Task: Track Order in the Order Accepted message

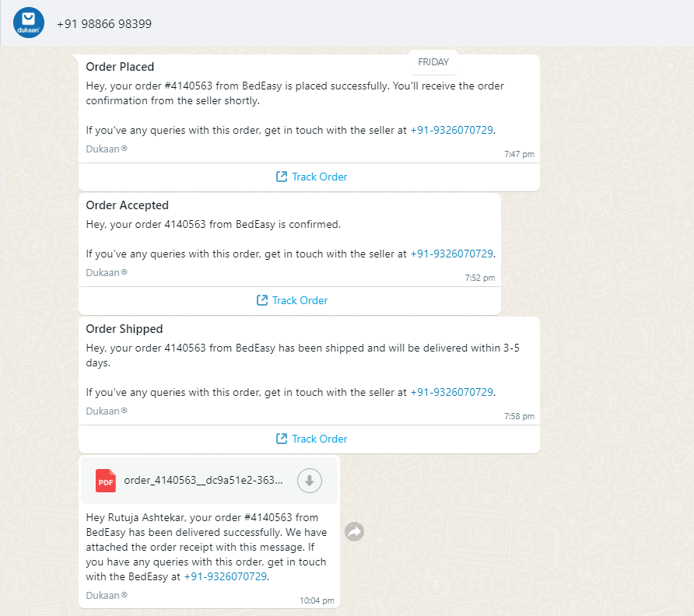Action: 292,300
